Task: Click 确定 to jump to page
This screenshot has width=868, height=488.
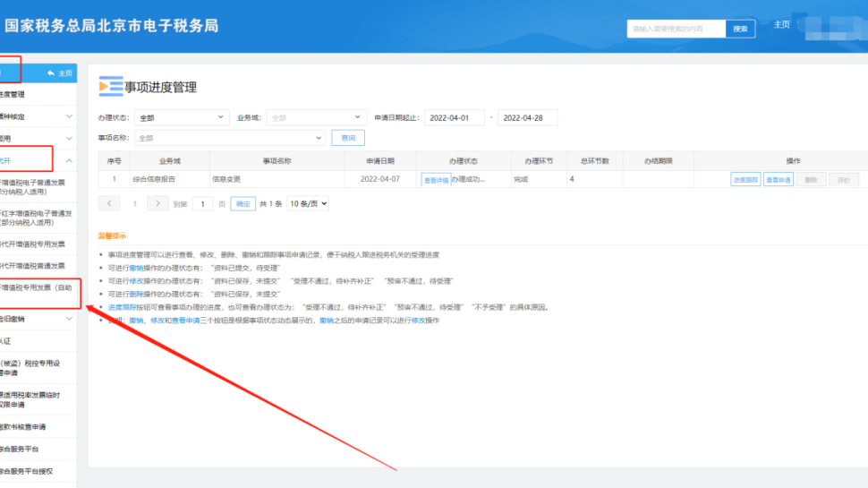Action: (x=243, y=204)
